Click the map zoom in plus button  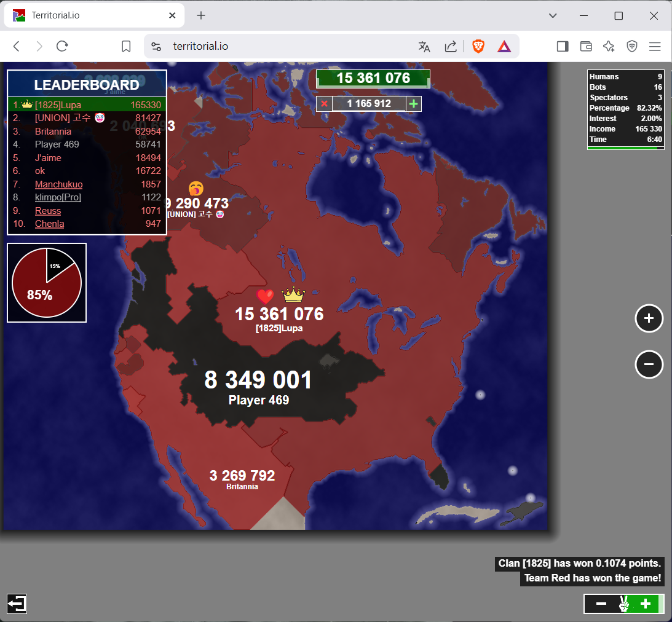(x=649, y=318)
